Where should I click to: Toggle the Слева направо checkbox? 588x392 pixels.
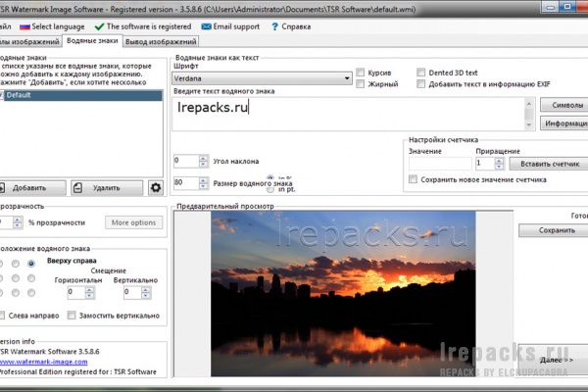pos(2,316)
